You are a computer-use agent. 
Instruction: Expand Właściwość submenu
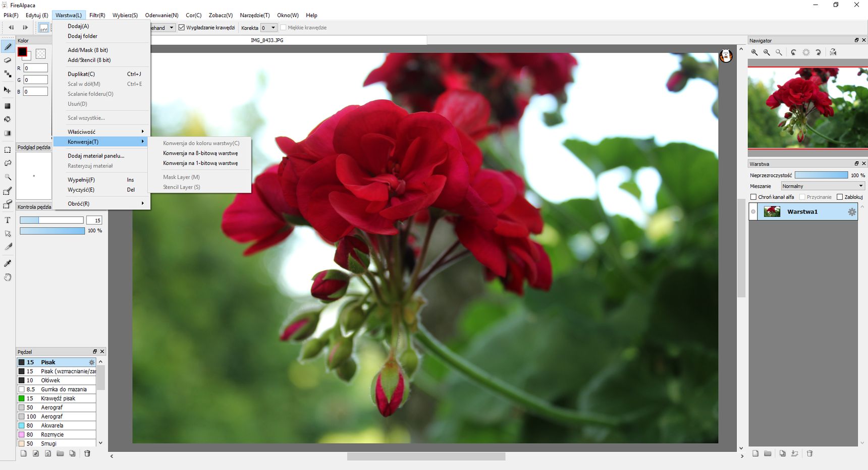101,132
